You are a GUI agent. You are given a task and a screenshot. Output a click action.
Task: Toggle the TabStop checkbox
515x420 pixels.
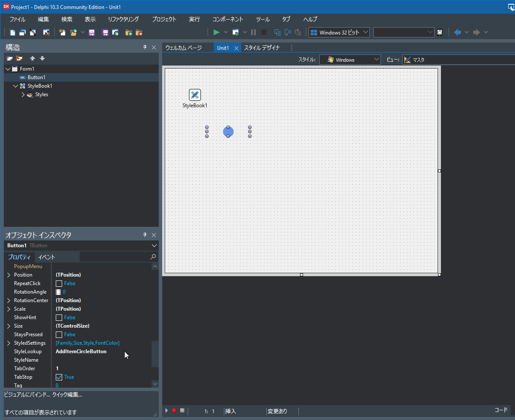[x=59, y=377]
